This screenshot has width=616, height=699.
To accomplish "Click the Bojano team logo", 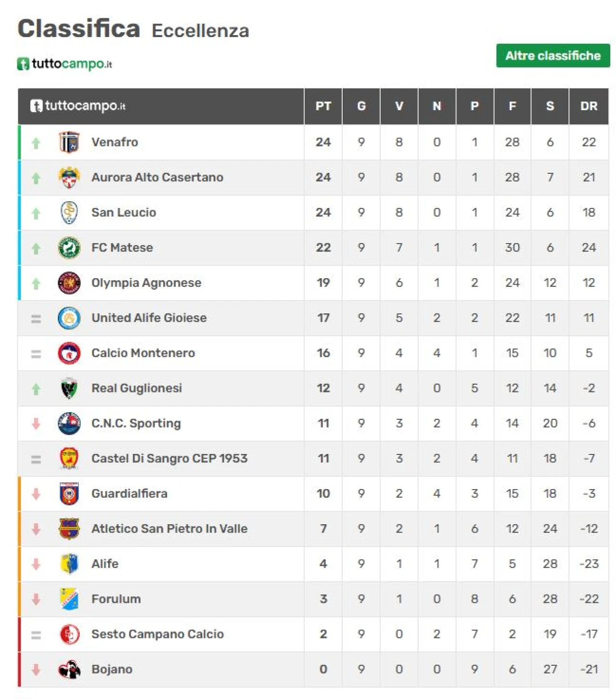I will tap(69, 670).
